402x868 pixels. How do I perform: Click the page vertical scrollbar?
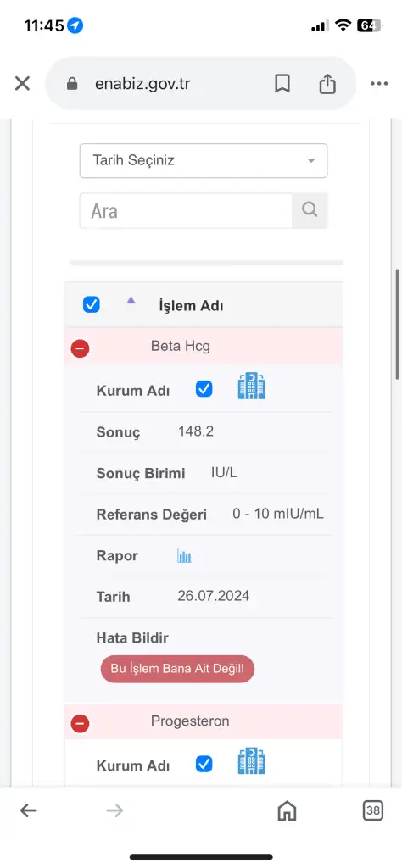(x=398, y=325)
